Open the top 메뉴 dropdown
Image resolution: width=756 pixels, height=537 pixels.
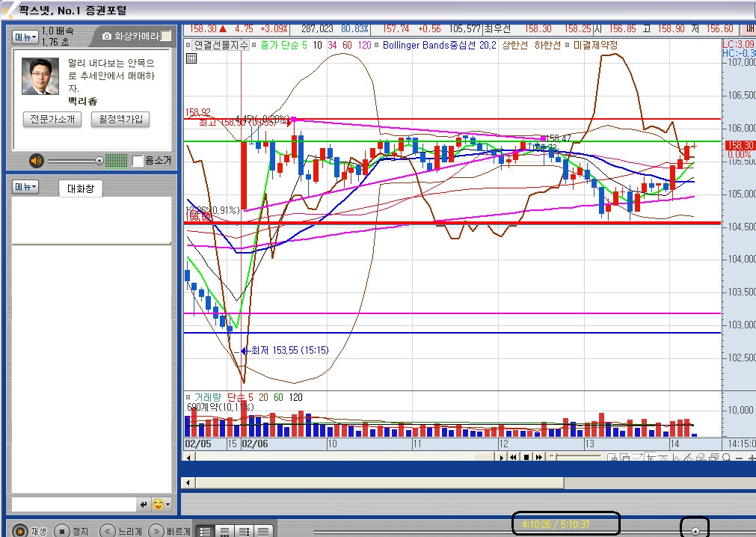(x=25, y=36)
